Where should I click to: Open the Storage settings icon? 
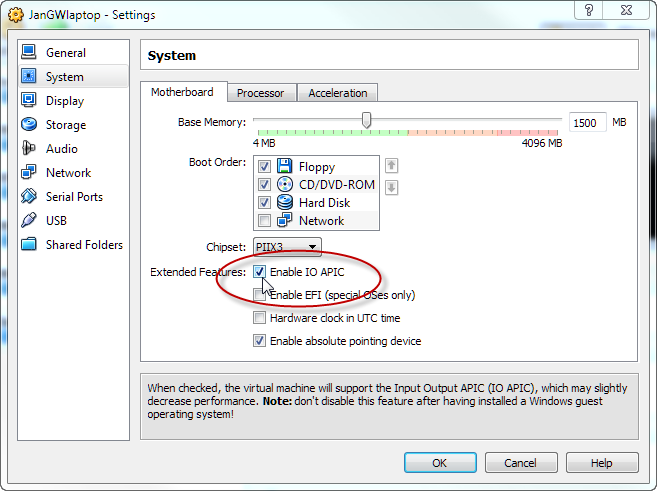coord(28,125)
